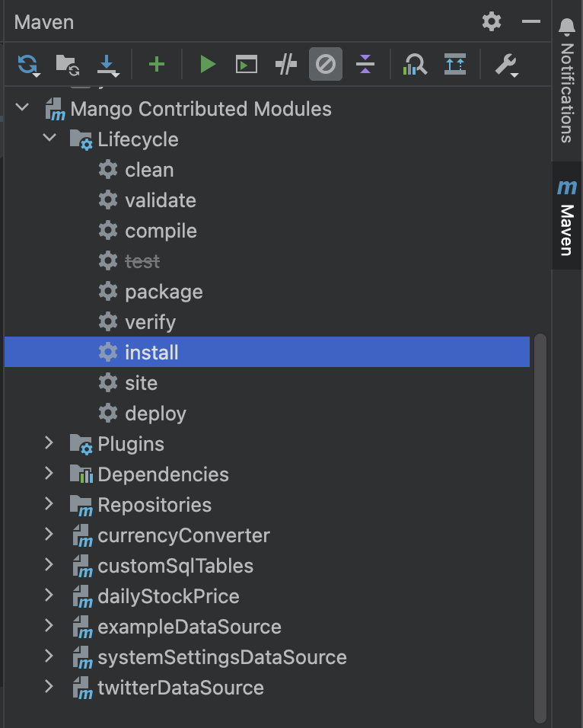
Task: Click the Maven tree vertical scrollbar
Action: (540, 527)
